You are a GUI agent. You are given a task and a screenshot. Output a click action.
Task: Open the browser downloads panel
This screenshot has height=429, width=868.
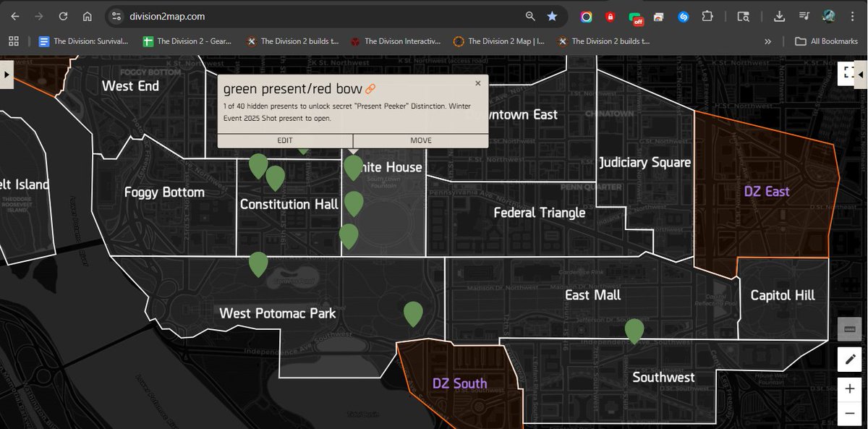pos(779,16)
